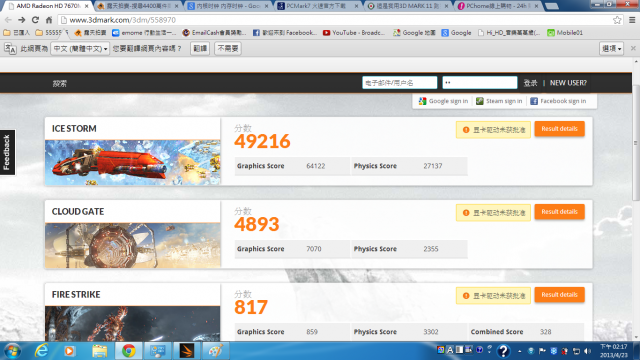640x360 pixels.
Task: Sign in with Google
Action: click(x=443, y=101)
